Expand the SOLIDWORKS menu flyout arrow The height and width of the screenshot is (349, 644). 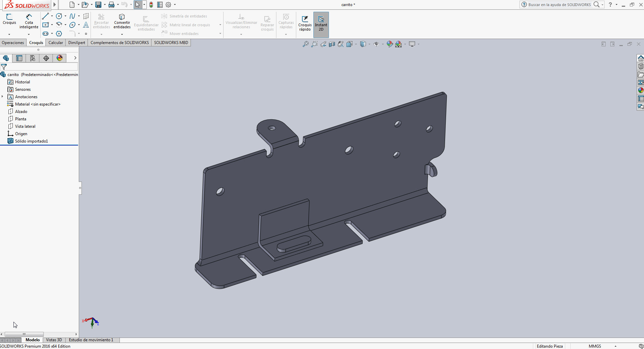tap(55, 5)
